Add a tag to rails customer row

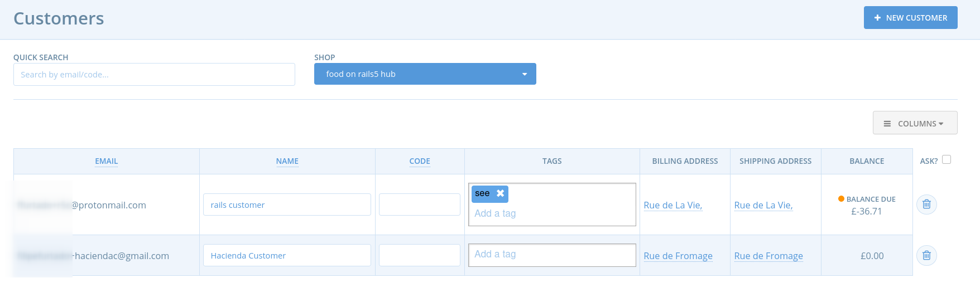click(553, 213)
